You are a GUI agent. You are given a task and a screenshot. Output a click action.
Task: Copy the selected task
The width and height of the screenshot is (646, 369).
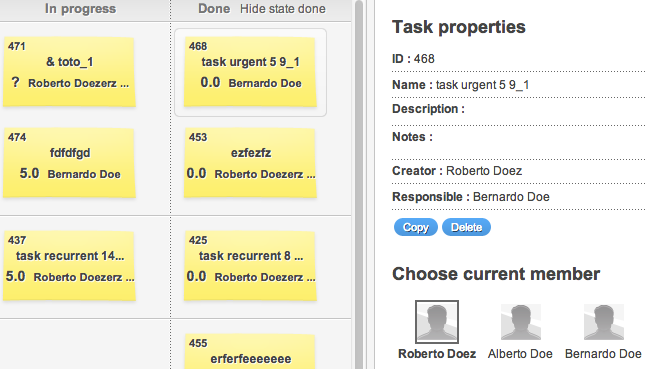tap(415, 227)
